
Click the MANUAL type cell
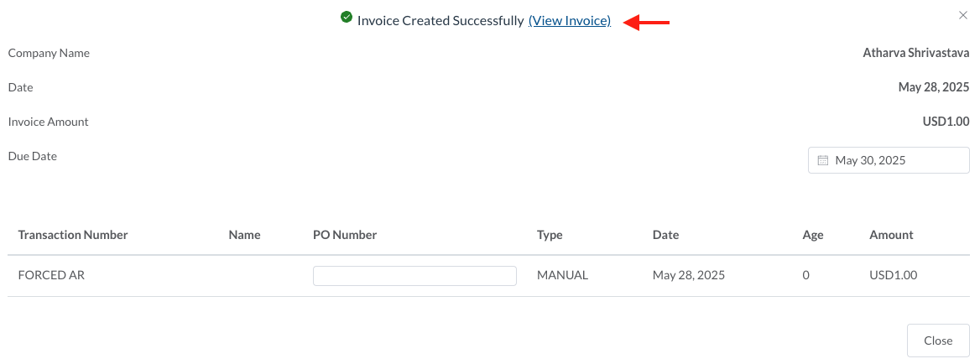click(562, 275)
